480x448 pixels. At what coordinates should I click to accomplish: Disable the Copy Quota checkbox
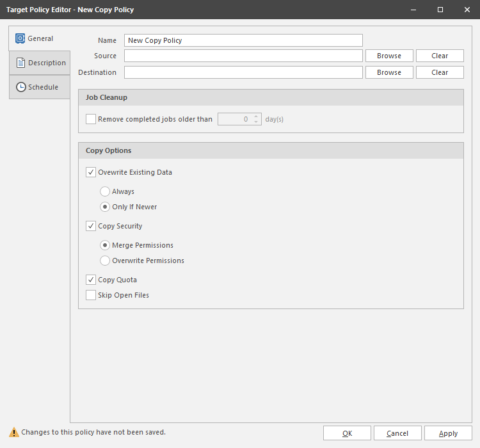91,280
